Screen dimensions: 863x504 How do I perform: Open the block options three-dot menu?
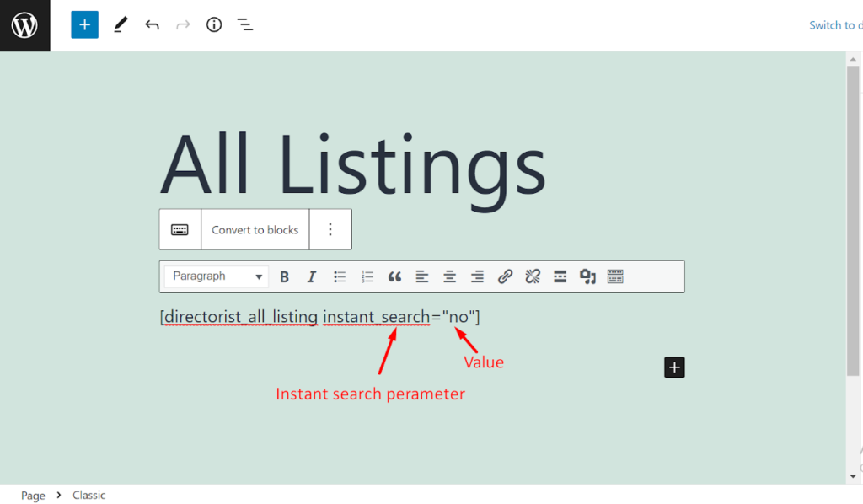pyautogui.click(x=330, y=229)
